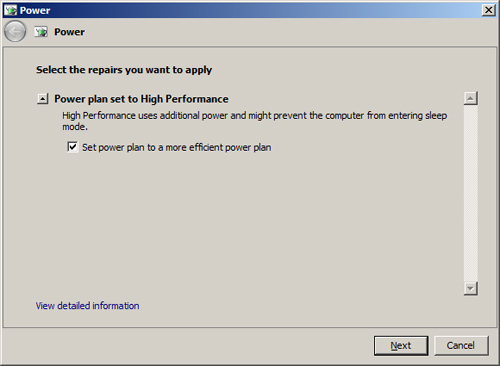The image size is (500, 366).
Task: Click the 'Power' text in the title bar
Action: tap(35, 10)
